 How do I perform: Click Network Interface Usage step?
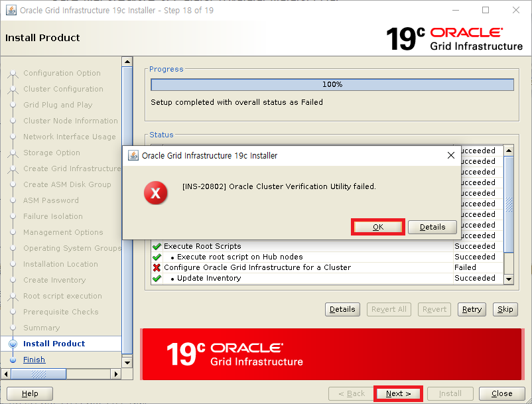(69, 137)
